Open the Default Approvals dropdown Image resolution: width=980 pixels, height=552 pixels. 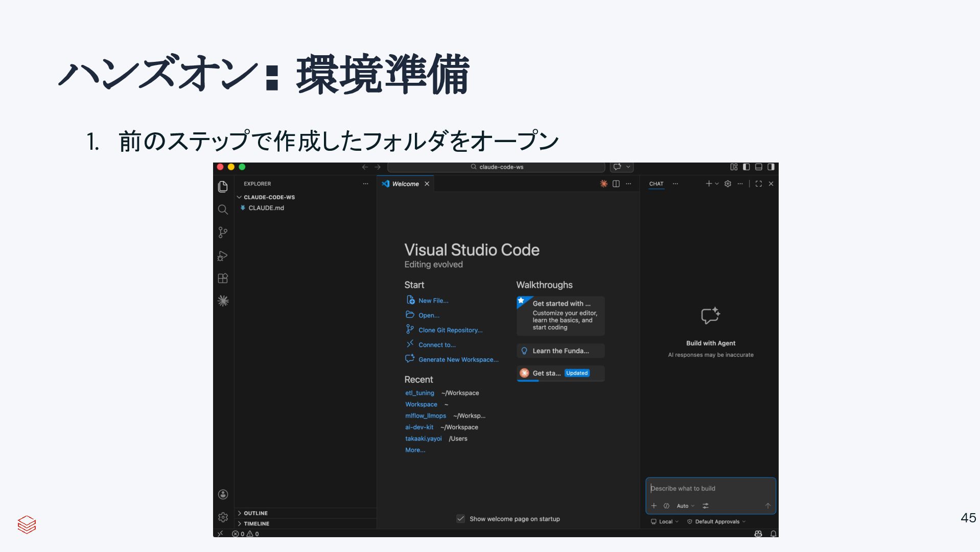coord(716,522)
